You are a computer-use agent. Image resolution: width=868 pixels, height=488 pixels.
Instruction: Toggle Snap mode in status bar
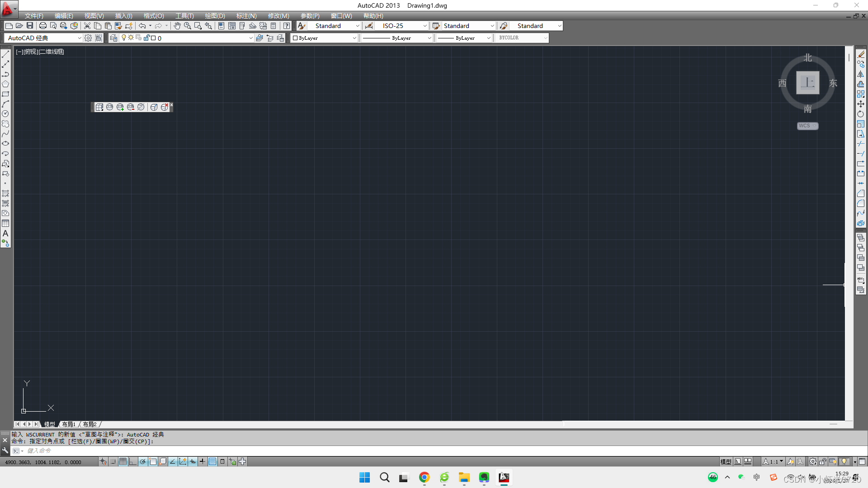coord(113,461)
